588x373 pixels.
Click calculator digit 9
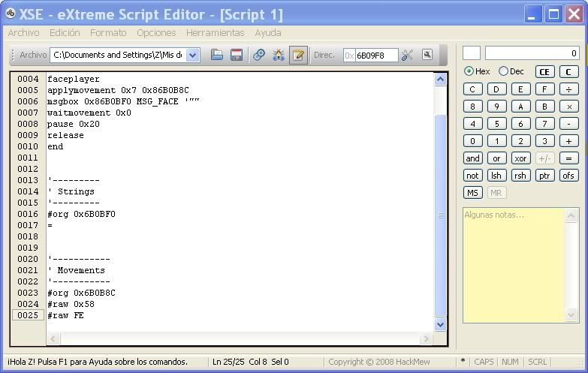coord(496,107)
